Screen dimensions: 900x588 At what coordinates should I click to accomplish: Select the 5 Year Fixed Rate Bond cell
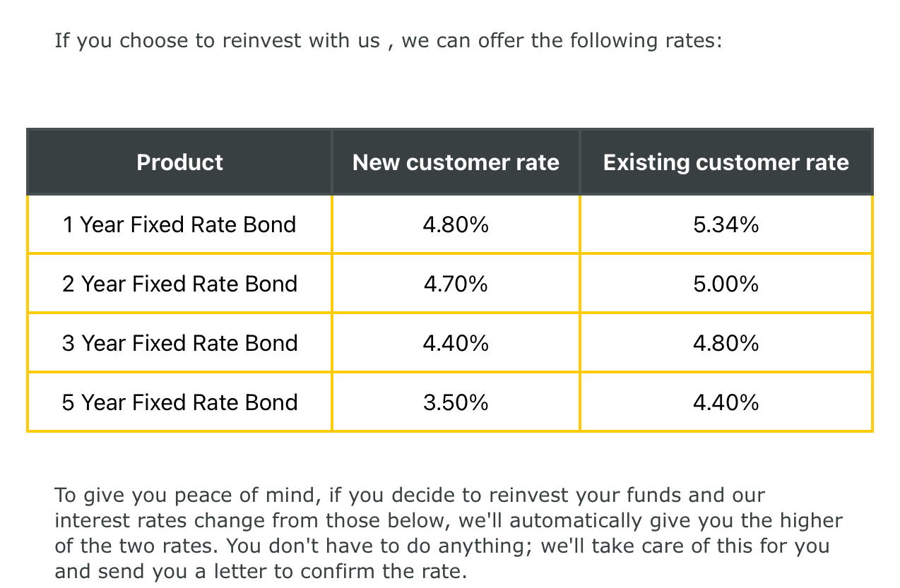179,402
